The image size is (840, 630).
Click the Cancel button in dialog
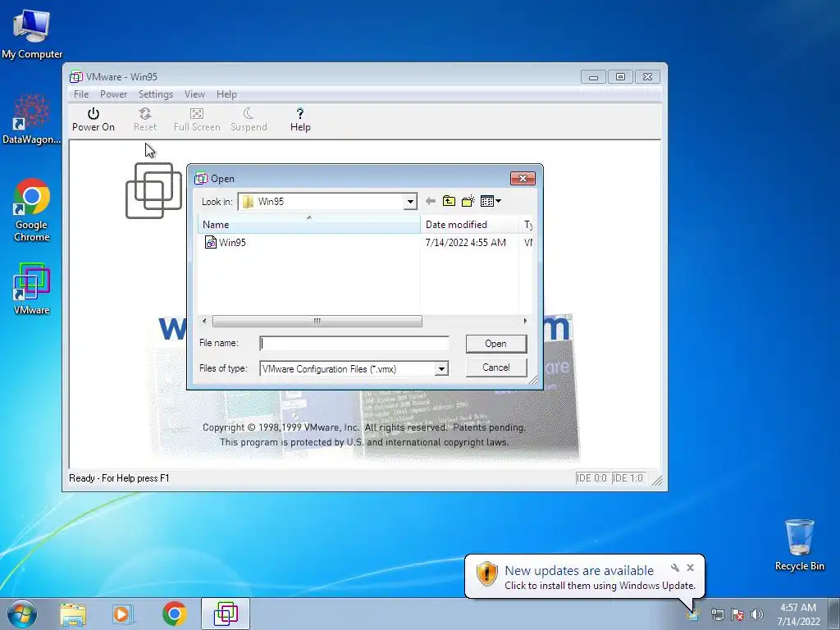496,367
